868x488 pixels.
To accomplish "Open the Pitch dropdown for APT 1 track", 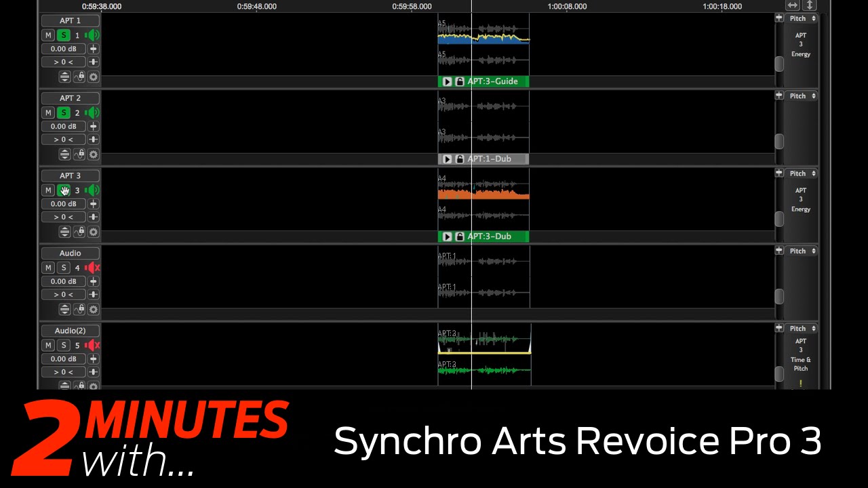I will tap(802, 18).
